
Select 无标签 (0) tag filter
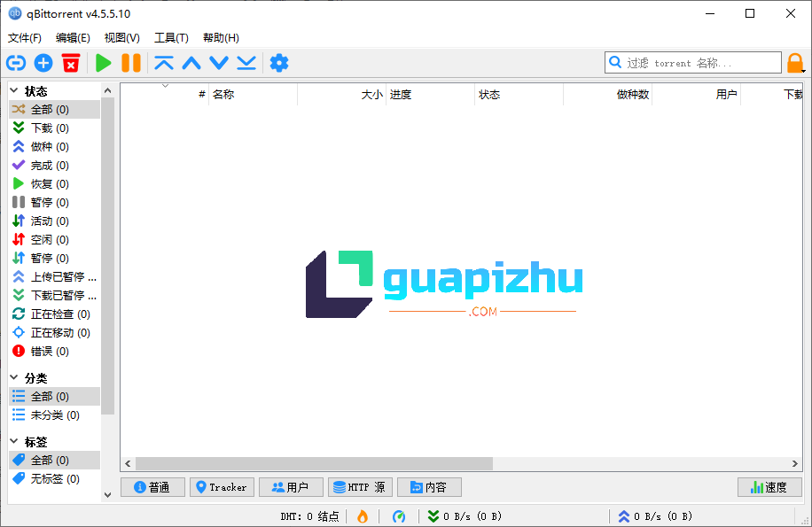click(x=54, y=478)
